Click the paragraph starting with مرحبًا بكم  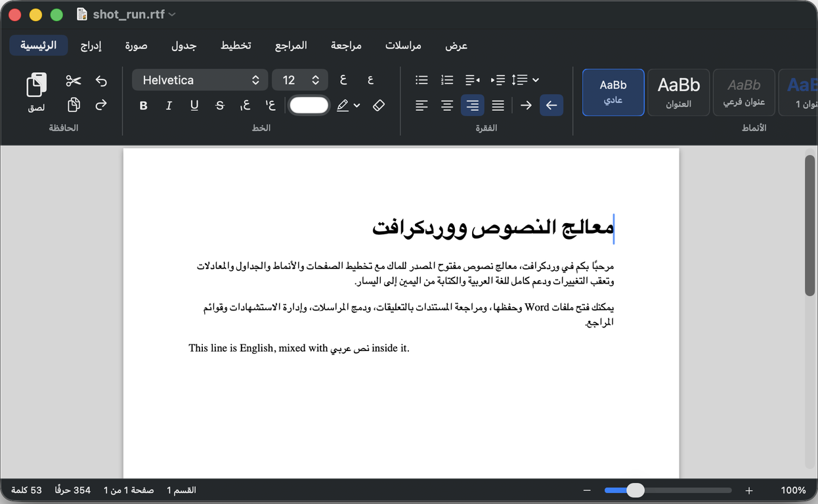coord(406,274)
